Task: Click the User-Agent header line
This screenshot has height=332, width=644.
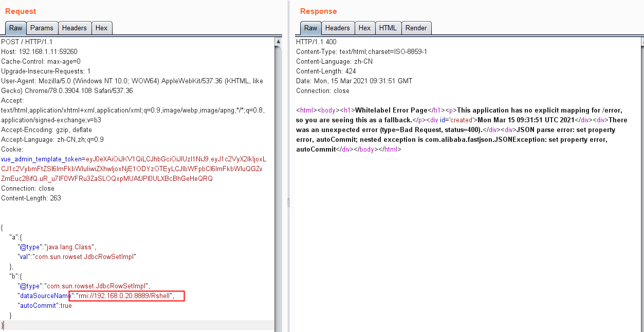Action: pyautogui.click(x=132, y=86)
